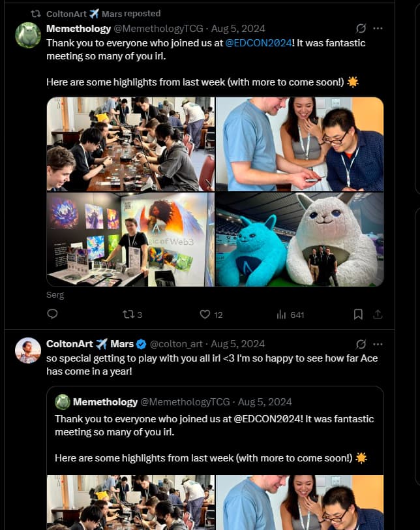This screenshot has width=420, height=530.
Task: Like the Memethology post with 12 likes
Action: click(x=211, y=315)
